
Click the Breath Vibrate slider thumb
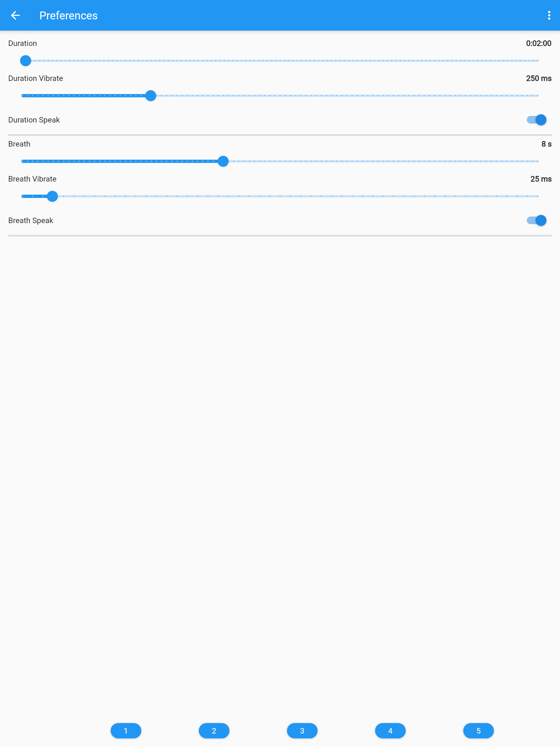[x=52, y=197]
